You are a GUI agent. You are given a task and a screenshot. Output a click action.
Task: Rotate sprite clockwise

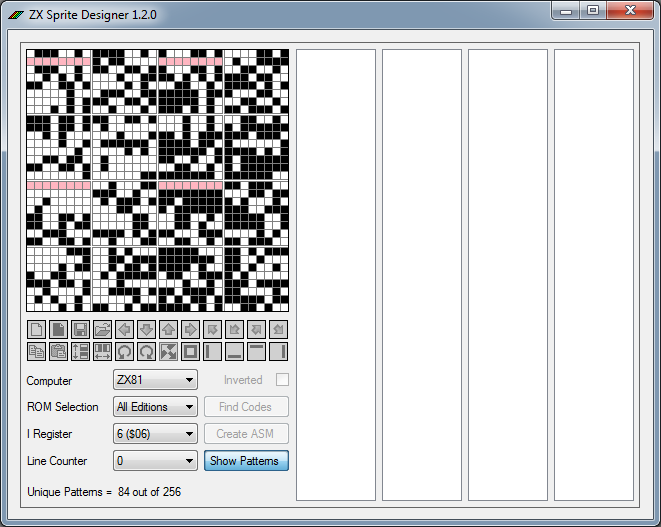(x=146, y=351)
